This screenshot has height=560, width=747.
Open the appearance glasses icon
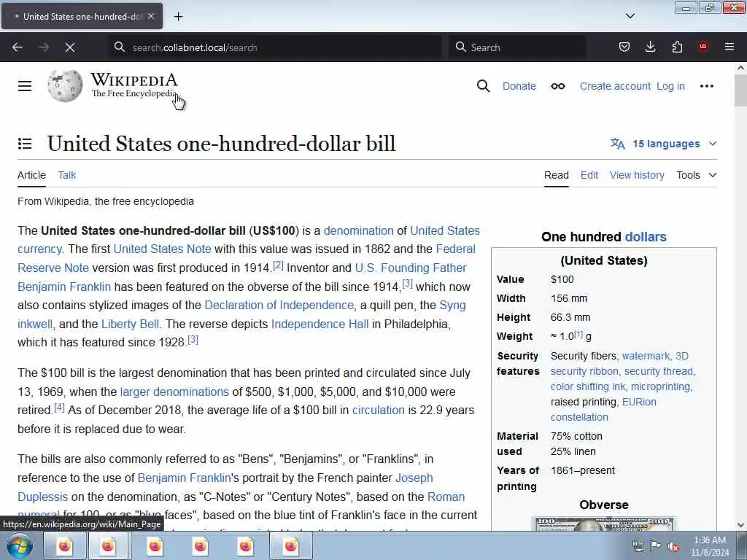(x=558, y=86)
